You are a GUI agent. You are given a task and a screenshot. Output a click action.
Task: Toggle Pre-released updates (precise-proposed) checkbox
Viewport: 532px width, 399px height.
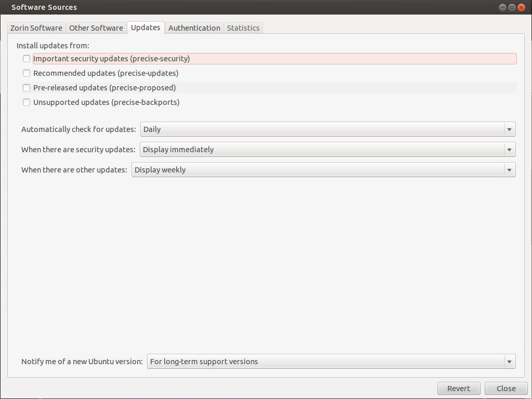pyautogui.click(x=26, y=88)
